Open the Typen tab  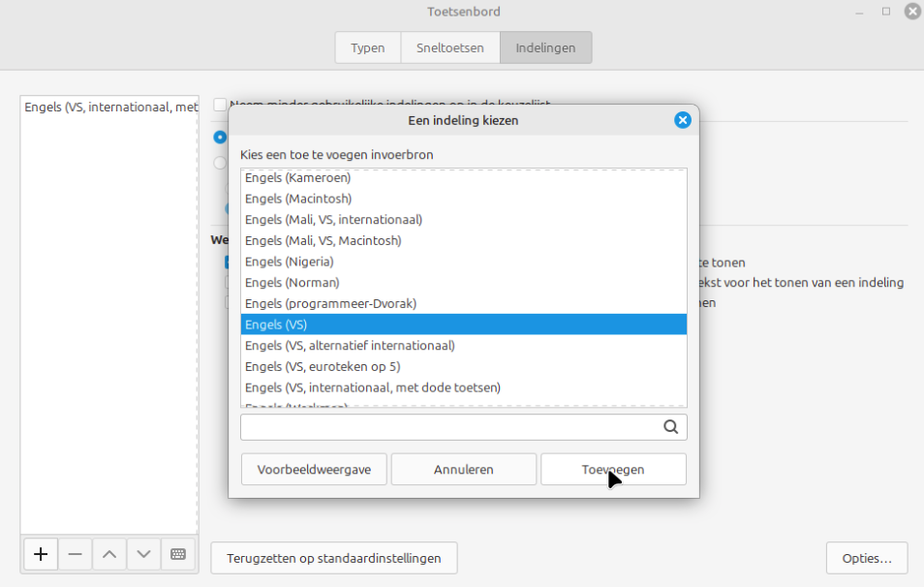click(x=368, y=47)
